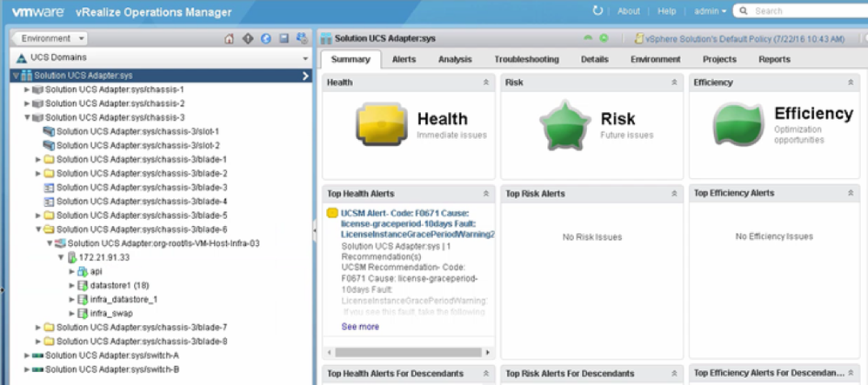Click the green Risk badge icon

coord(564,125)
